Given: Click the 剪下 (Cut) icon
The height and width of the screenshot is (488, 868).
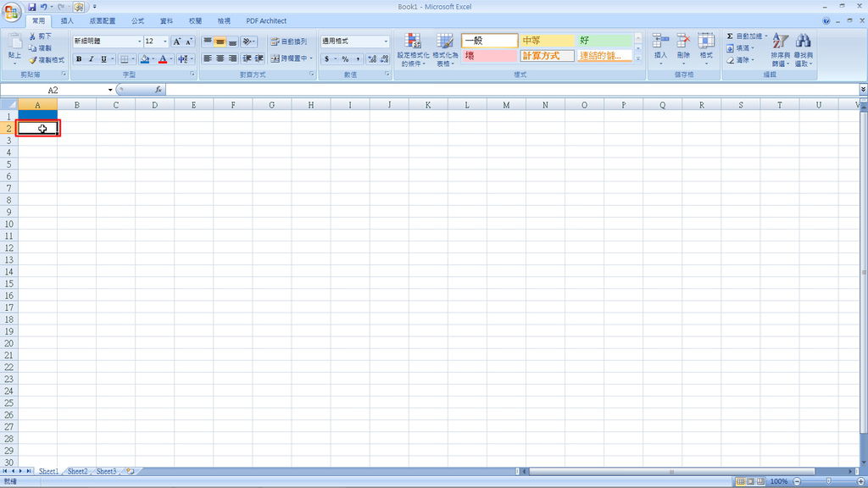Looking at the screenshot, I should pyautogui.click(x=32, y=36).
